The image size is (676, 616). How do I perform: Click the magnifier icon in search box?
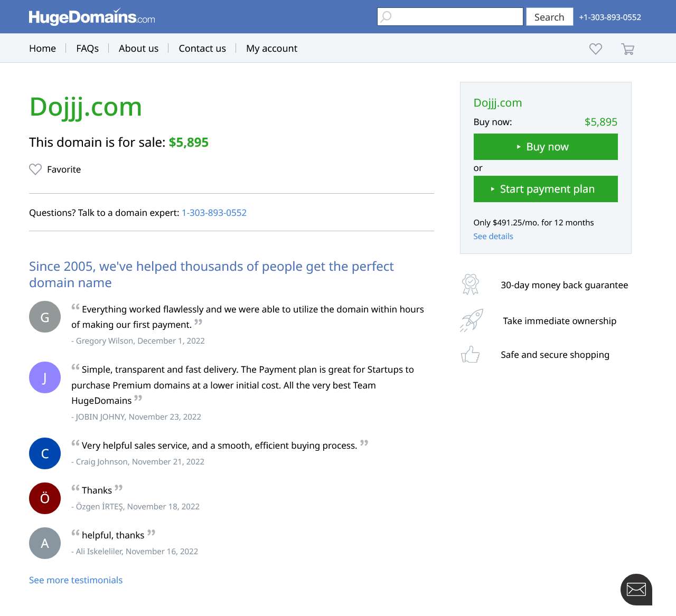[386, 16]
